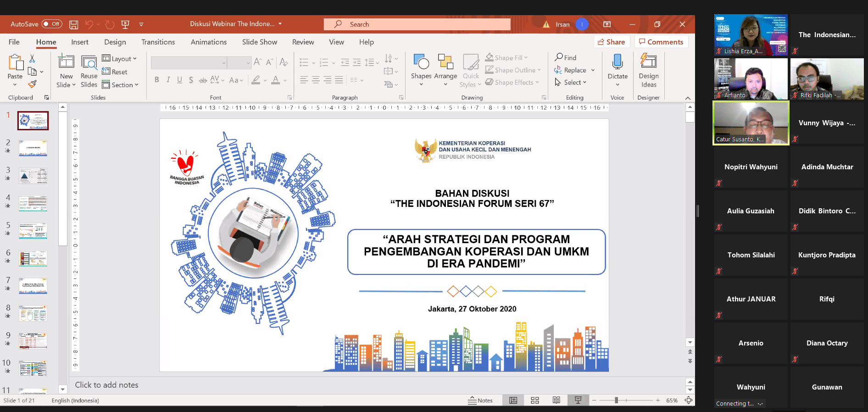
Task: Collapse the ribbon with the chevron
Action: pyautogui.click(x=688, y=98)
